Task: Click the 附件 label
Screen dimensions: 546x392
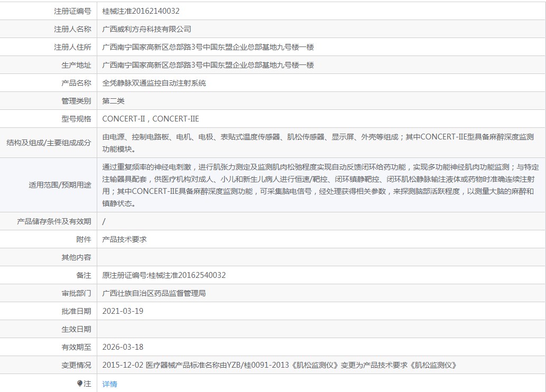Action: (x=84, y=239)
